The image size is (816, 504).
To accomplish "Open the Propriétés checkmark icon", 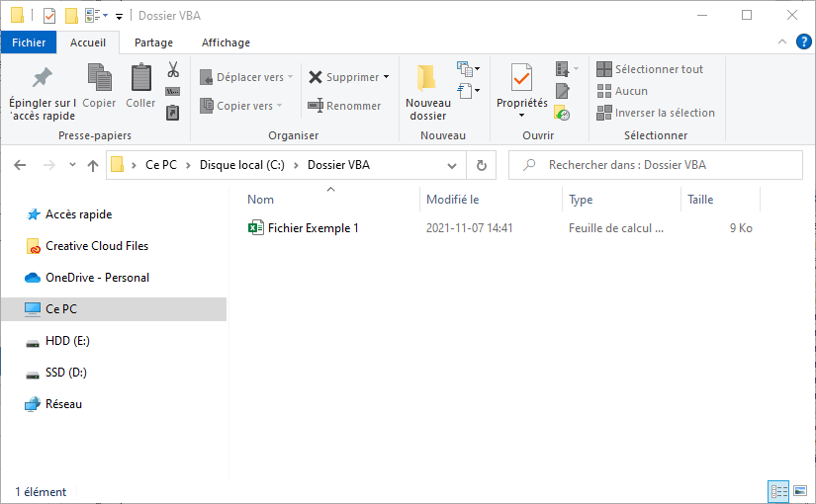I will [x=521, y=78].
